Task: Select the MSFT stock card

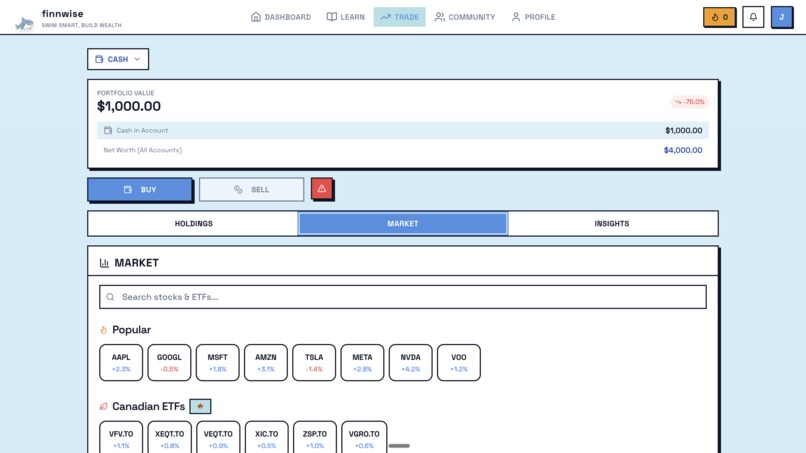Action: coord(217,363)
